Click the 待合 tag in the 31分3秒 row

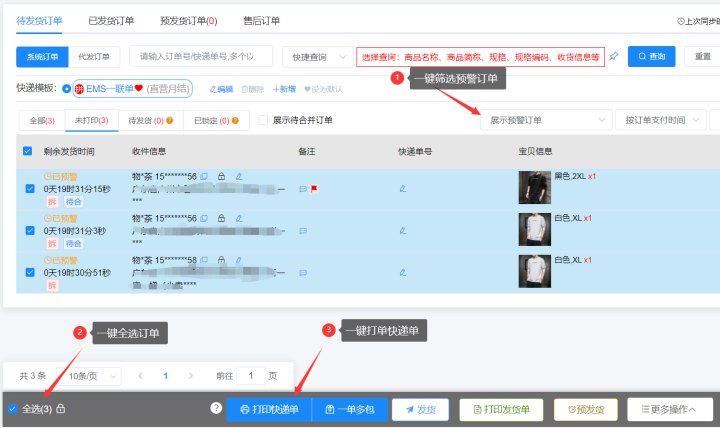pyautogui.click(x=73, y=243)
